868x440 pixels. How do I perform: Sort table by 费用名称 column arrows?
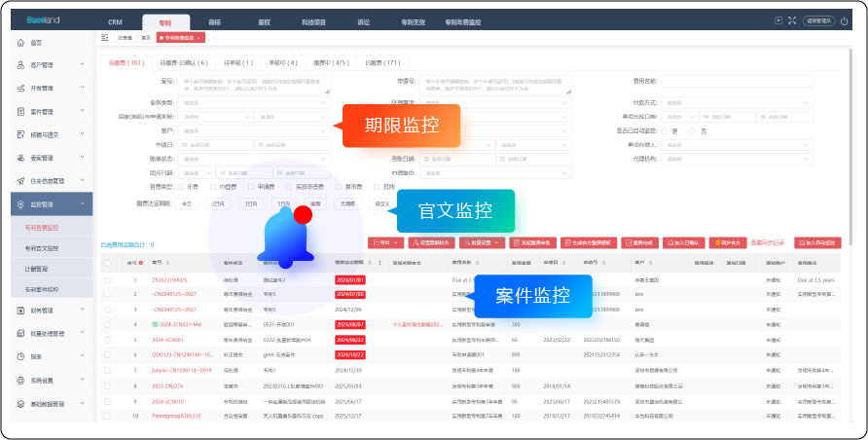477,263
